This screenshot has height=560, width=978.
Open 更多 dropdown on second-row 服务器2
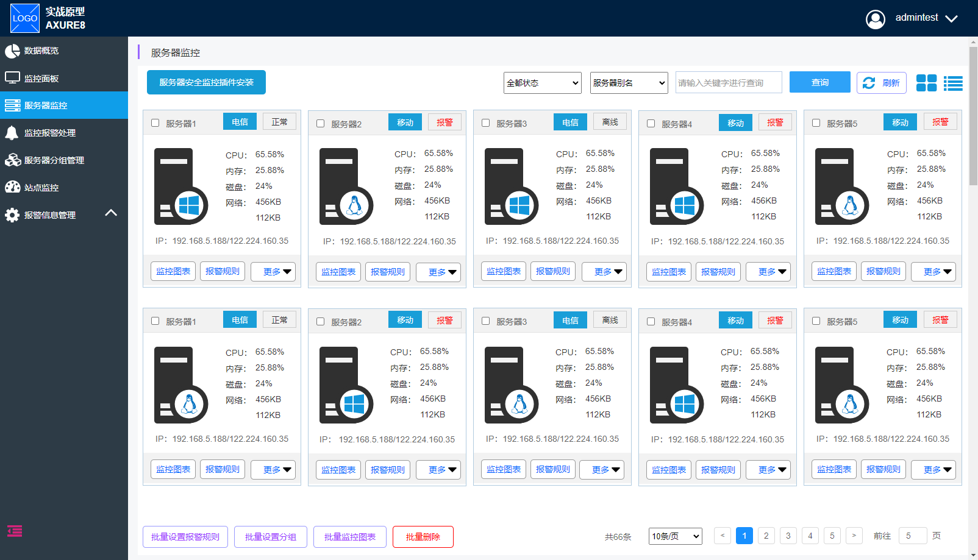438,470
